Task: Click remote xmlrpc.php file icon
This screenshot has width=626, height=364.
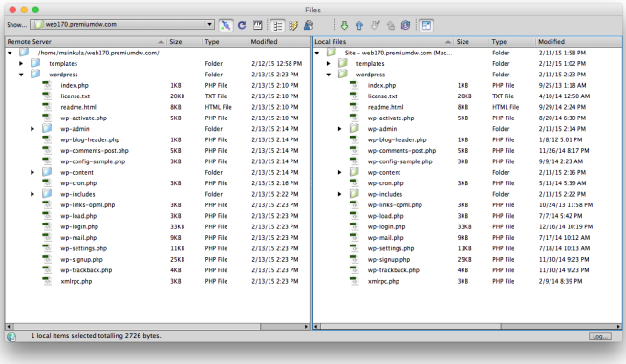Action: (x=47, y=281)
